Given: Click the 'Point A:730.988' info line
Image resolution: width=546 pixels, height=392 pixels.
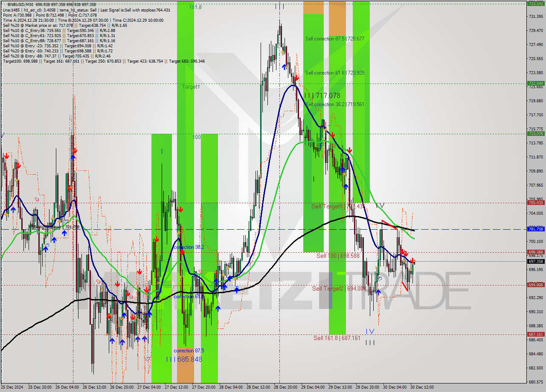Looking at the screenshot, I should 50,15.
